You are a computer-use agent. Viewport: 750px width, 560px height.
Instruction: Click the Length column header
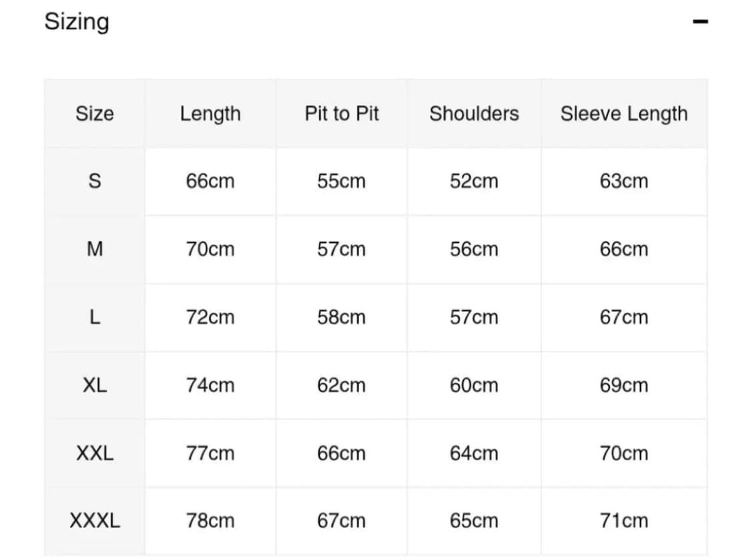pos(210,113)
